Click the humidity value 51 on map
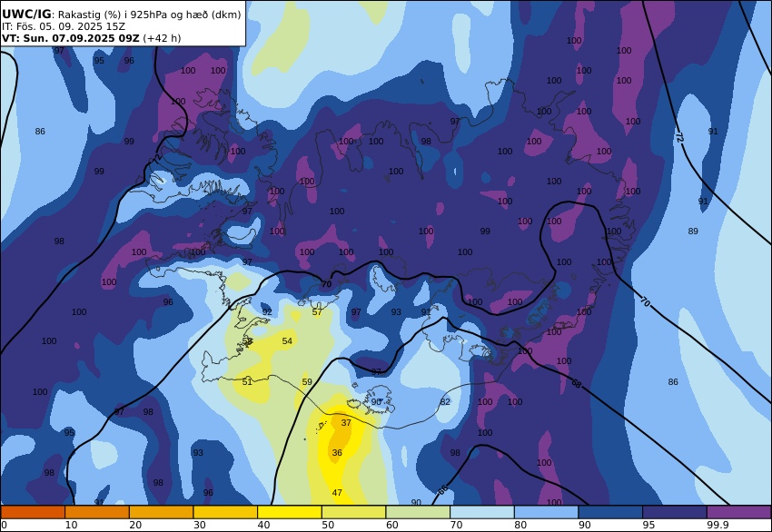 tap(247, 382)
